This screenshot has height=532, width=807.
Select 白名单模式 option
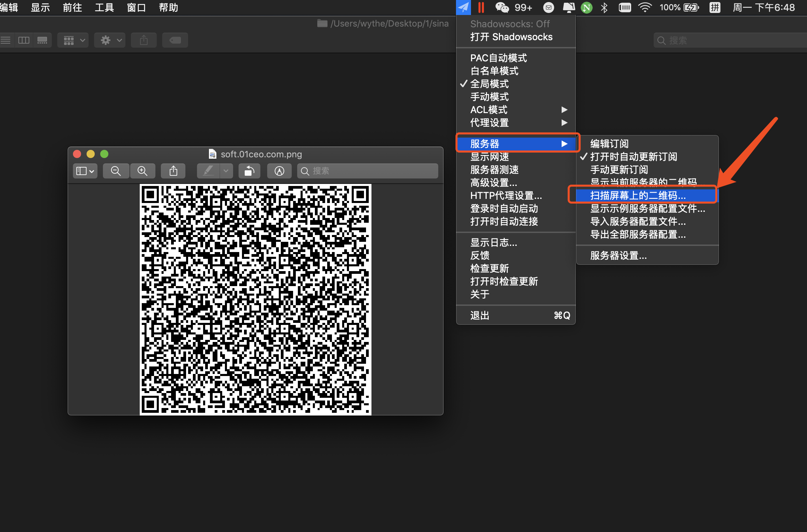(x=516, y=71)
